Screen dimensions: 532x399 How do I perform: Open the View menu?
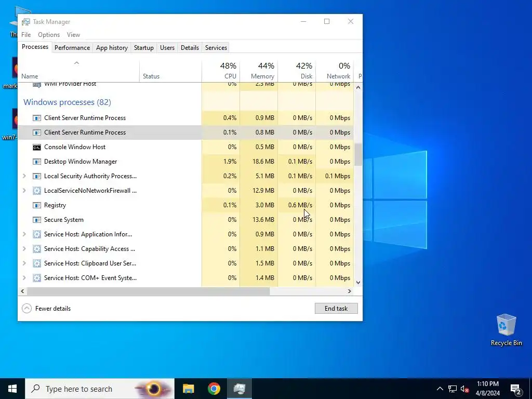pos(73,35)
